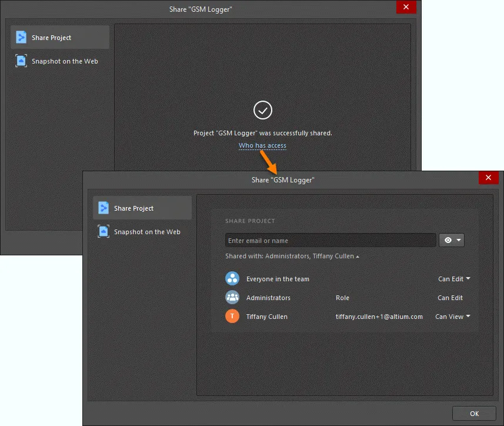The height and width of the screenshot is (426, 504).
Task: Click the Enter email or name field
Action: [x=331, y=240]
